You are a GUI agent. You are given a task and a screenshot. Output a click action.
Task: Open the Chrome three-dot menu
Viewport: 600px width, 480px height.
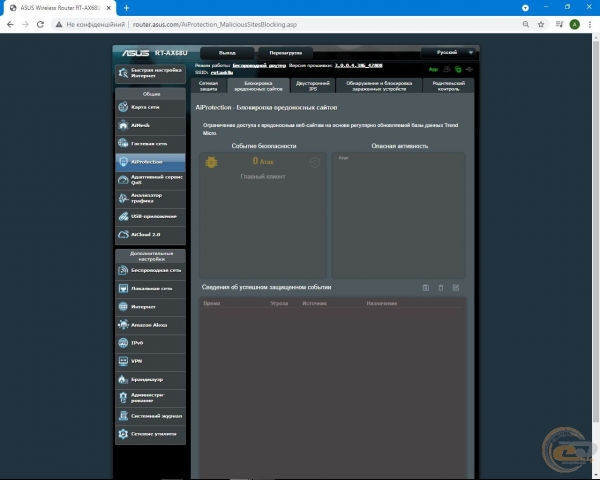click(589, 24)
